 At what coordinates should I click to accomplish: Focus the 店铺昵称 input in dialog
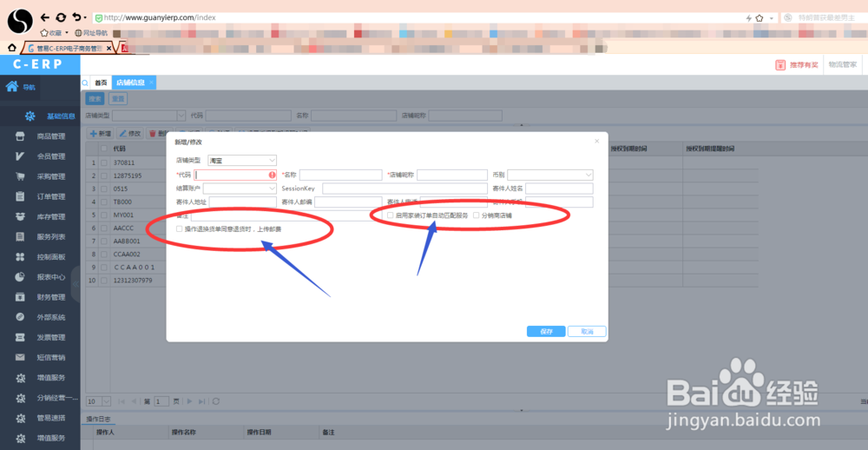point(452,175)
